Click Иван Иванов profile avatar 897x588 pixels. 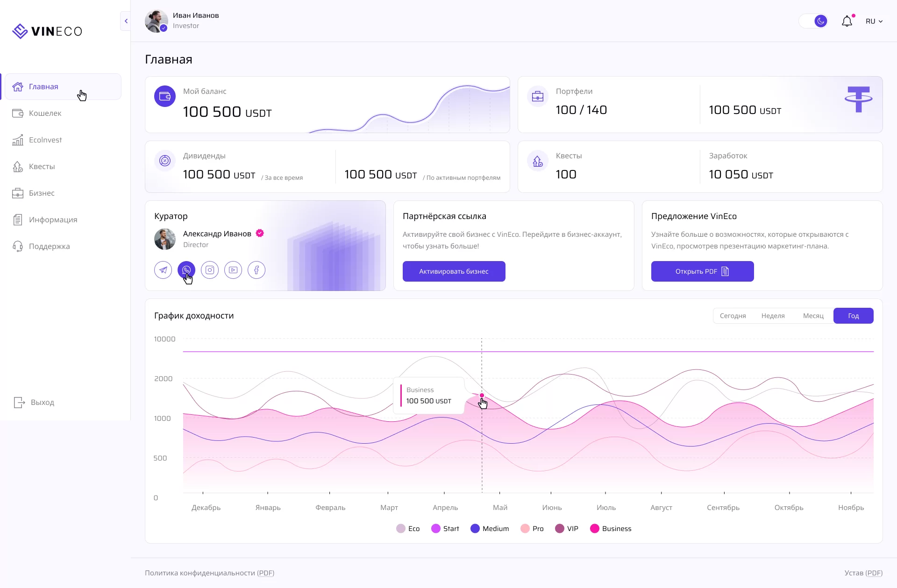[x=156, y=21]
